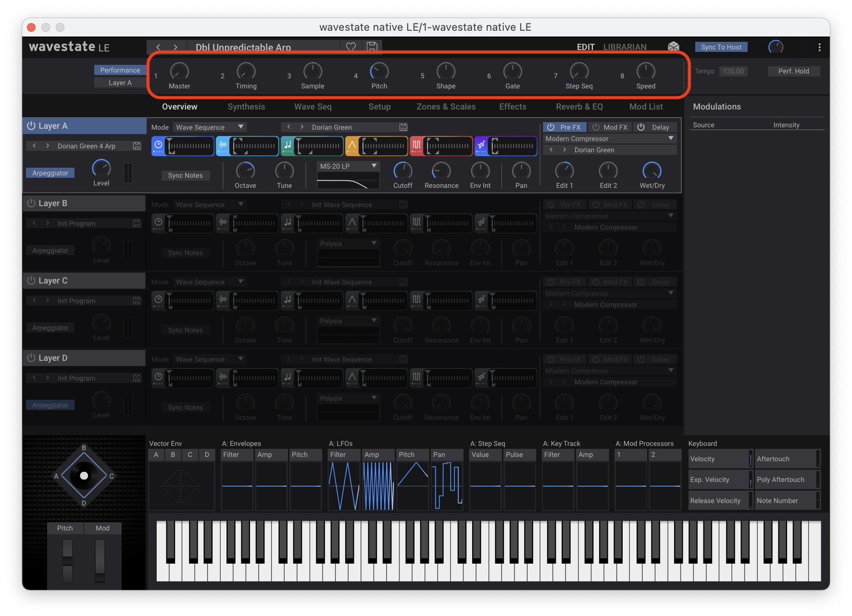Click the Mod wheel slider
852x616 pixels.
100,560
